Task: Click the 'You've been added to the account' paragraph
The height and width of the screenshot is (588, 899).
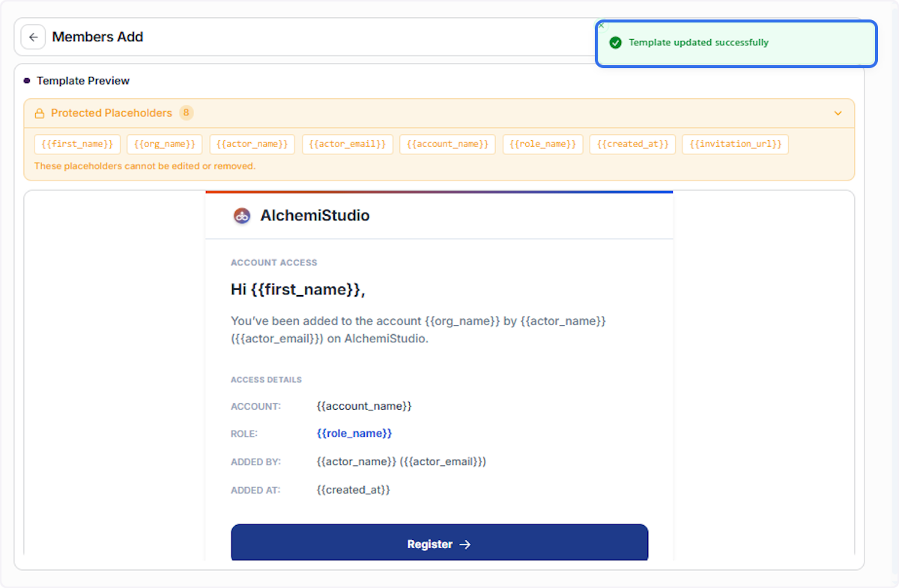Action: coord(418,330)
